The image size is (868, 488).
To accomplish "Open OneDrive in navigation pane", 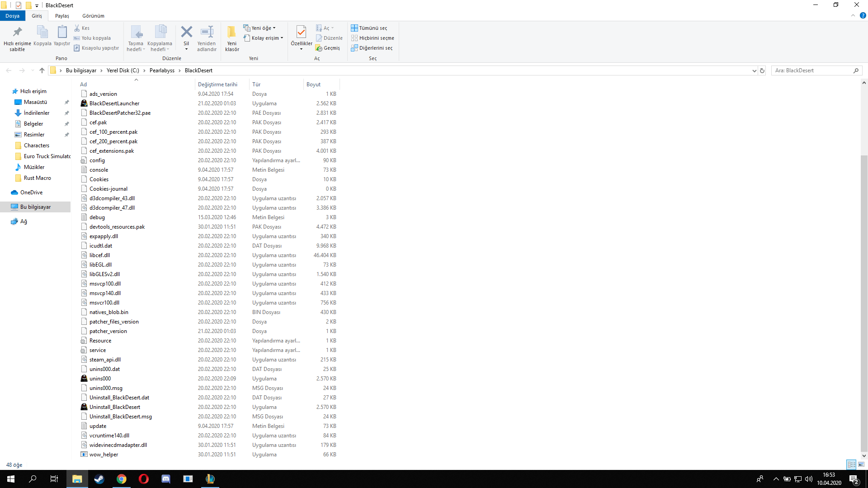I will 31,192.
